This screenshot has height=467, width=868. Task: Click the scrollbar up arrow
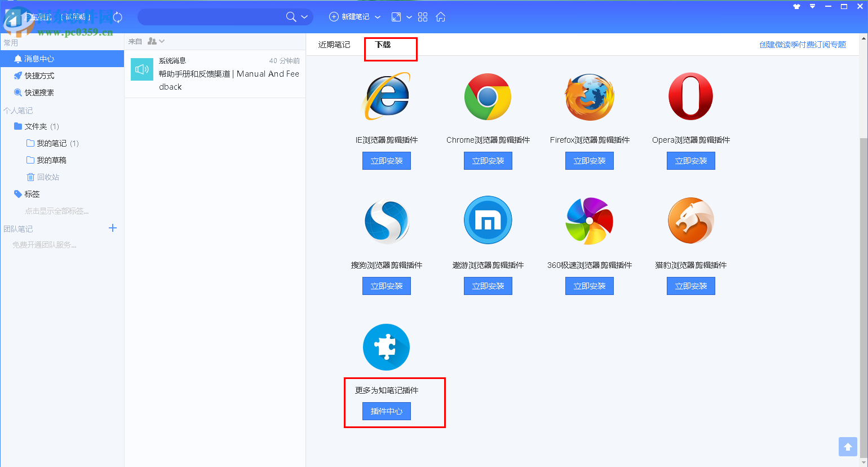point(863,38)
